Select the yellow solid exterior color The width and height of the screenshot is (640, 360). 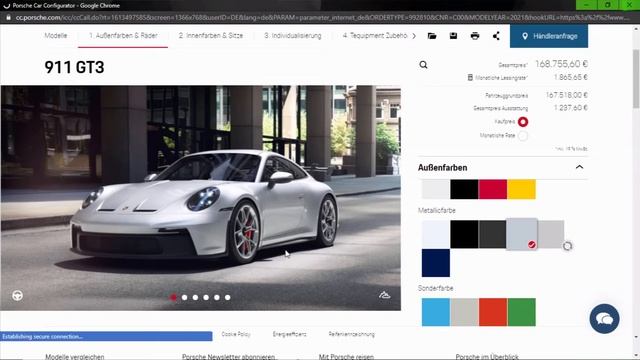(x=521, y=189)
